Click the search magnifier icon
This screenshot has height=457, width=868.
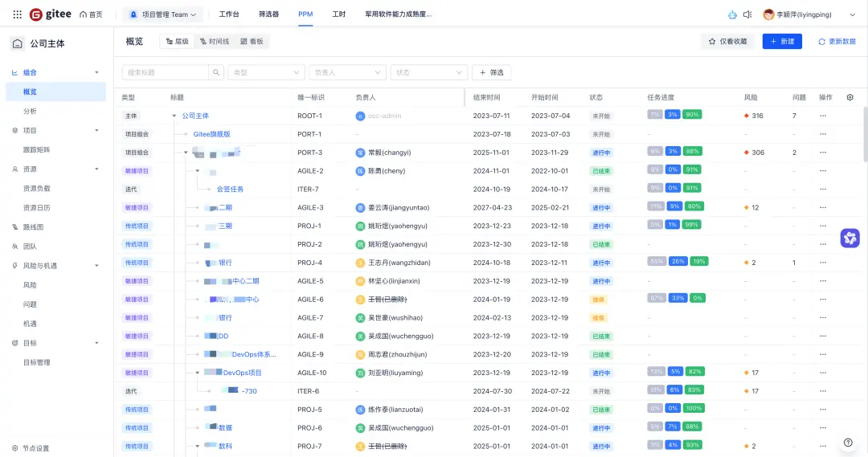216,72
